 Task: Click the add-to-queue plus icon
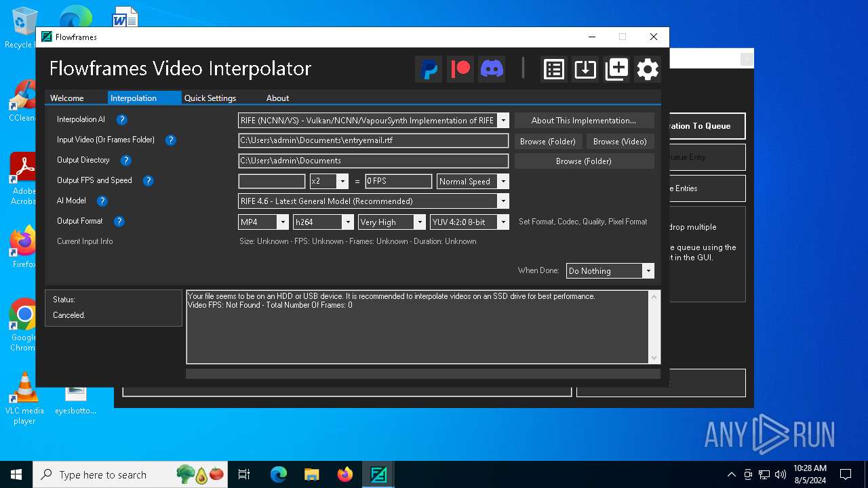coord(616,69)
